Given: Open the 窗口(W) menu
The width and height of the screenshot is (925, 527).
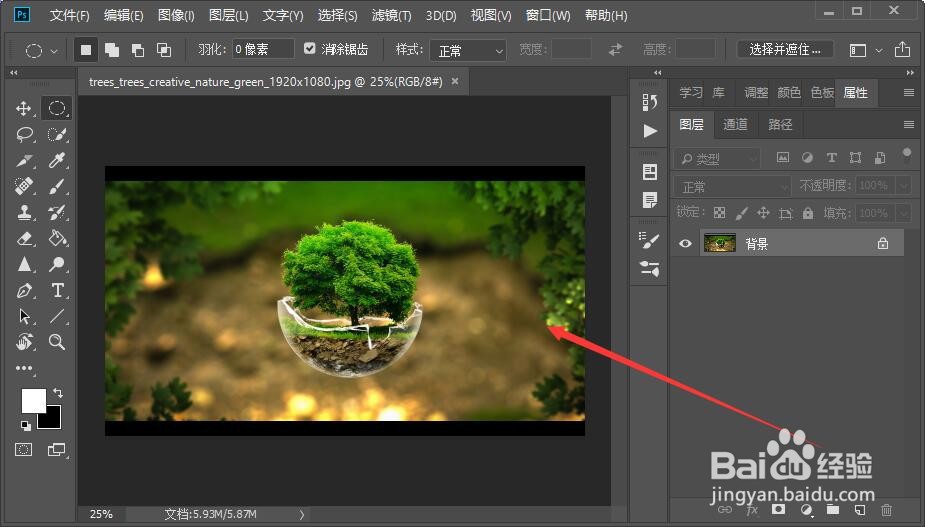Looking at the screenshot, I should [x=548, y=15].
